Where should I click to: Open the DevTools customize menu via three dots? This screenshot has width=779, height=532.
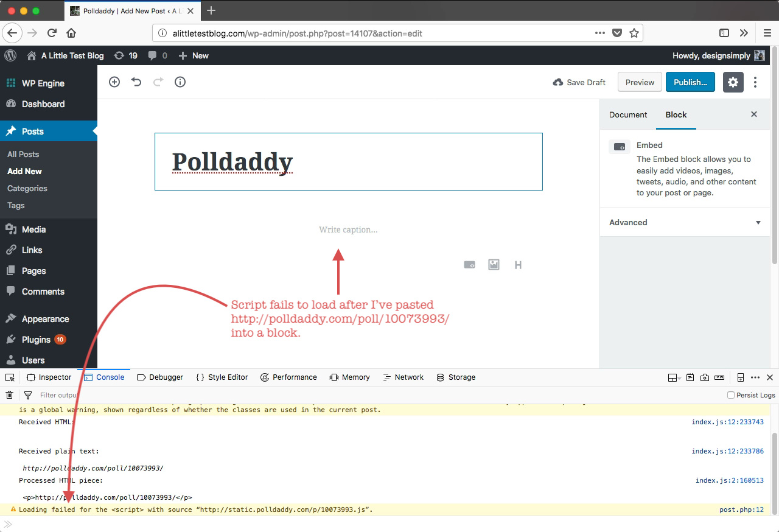click(754, 377)
